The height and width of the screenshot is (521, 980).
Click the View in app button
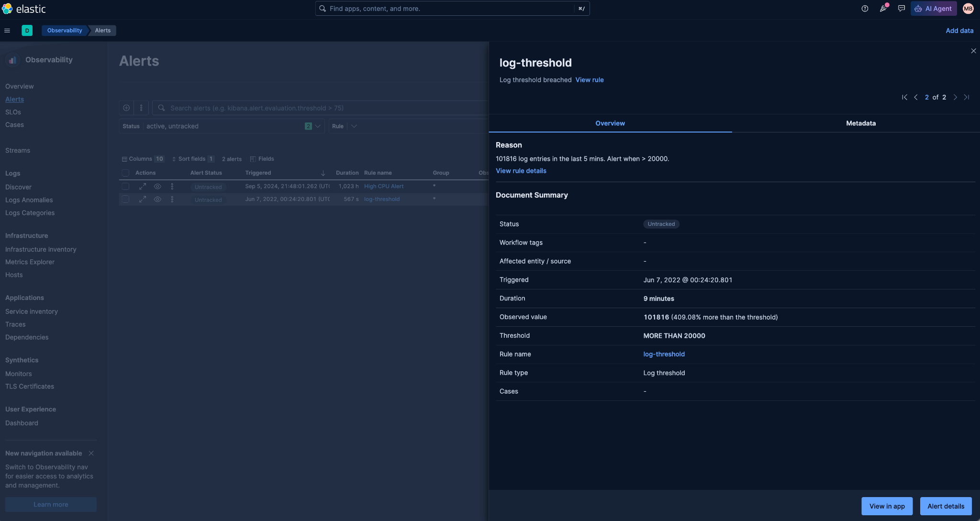(x=887, y=506)
